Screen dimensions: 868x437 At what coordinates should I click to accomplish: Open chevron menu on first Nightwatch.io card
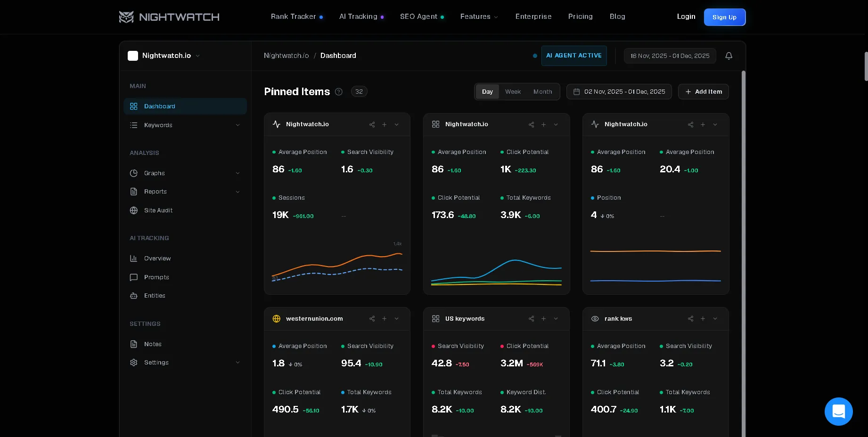[x=397, y=124]
